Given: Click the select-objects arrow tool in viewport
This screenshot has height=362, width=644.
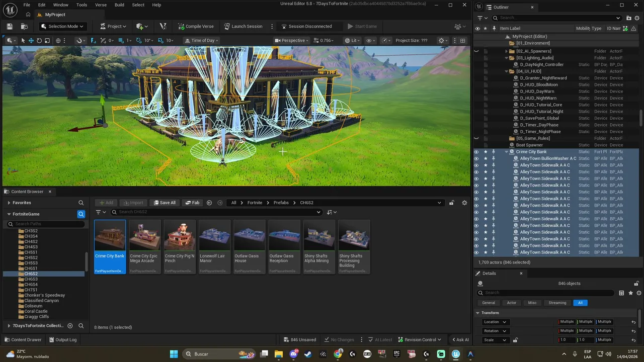Looking at the screenshot, I should (23, 40).
